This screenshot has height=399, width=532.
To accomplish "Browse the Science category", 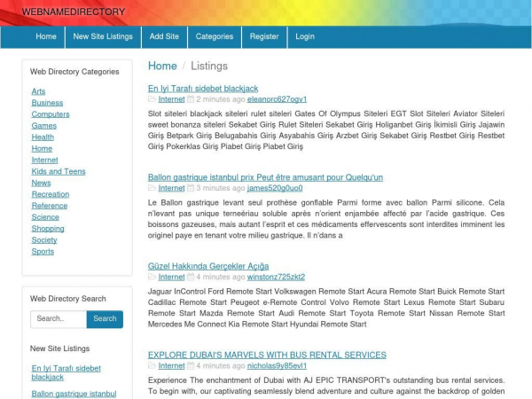I will click(x=45, y=217).
